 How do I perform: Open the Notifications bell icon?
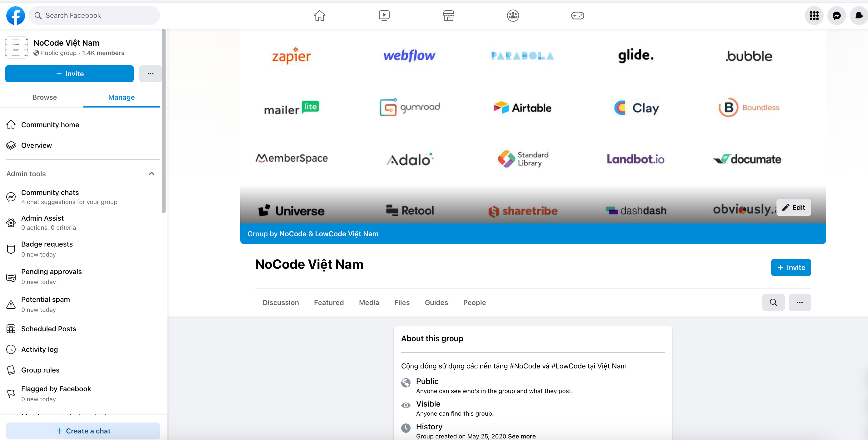tap(858, 16)
